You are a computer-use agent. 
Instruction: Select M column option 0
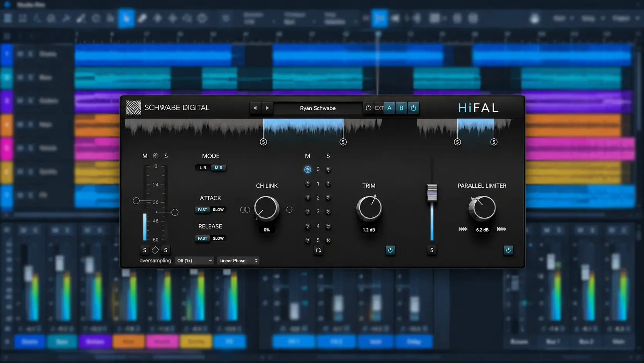point(307,170)
